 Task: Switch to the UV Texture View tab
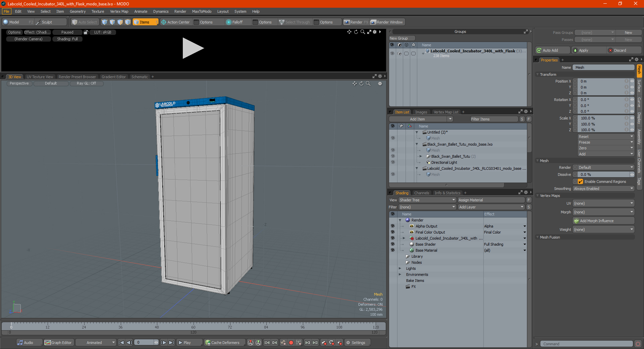click(40, 77)
